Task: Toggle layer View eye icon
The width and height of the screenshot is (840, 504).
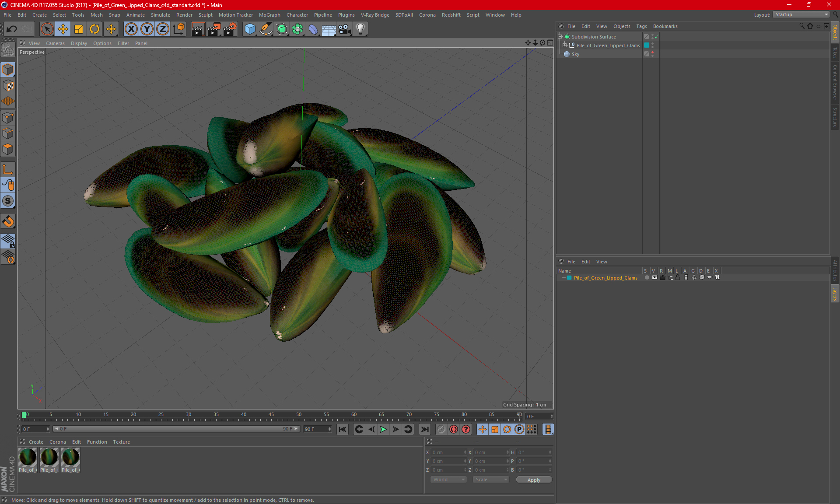Action: (x=654, y=277)
